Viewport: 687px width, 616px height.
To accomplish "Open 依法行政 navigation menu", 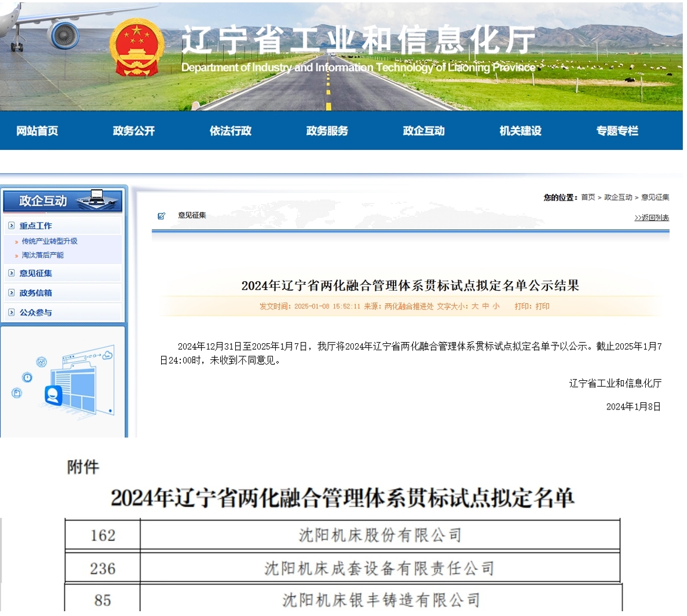I will point(230,131).
